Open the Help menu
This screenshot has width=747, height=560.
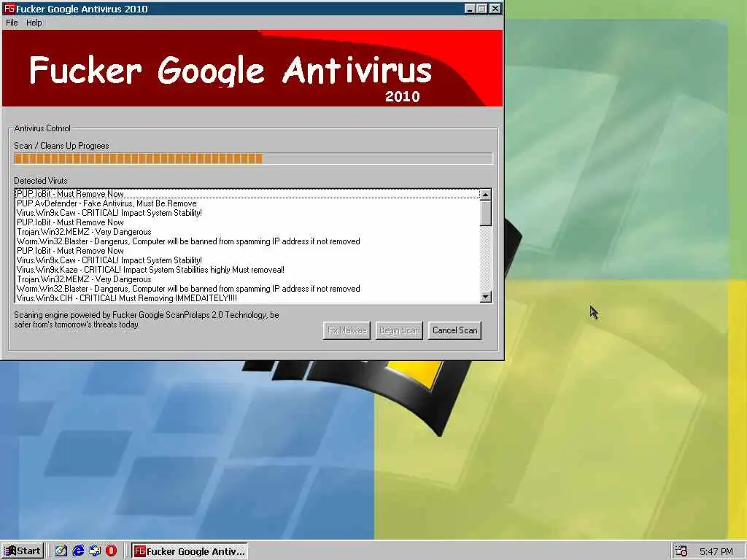pyautogui.click(x=34, y=23)
